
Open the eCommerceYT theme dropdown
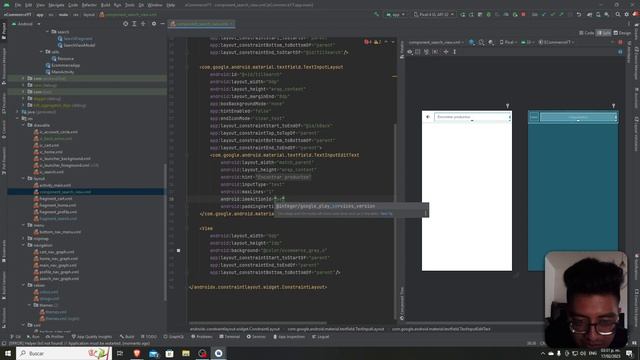point(557,42)
